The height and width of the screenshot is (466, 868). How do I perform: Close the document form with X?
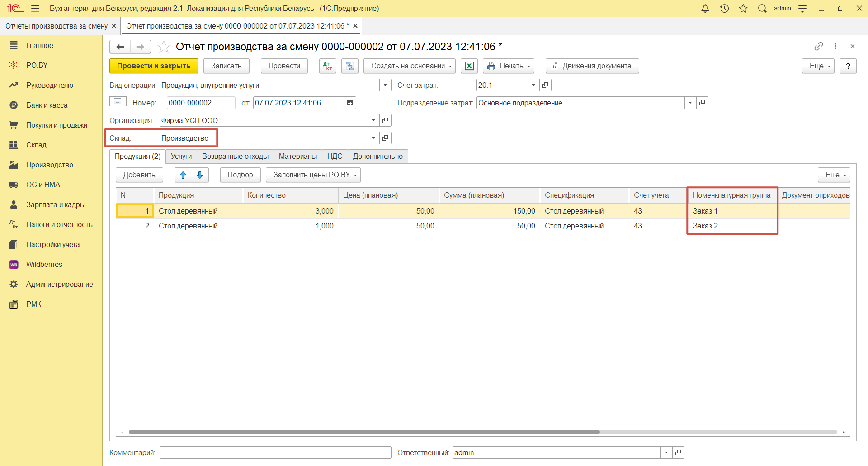point(853,46)
